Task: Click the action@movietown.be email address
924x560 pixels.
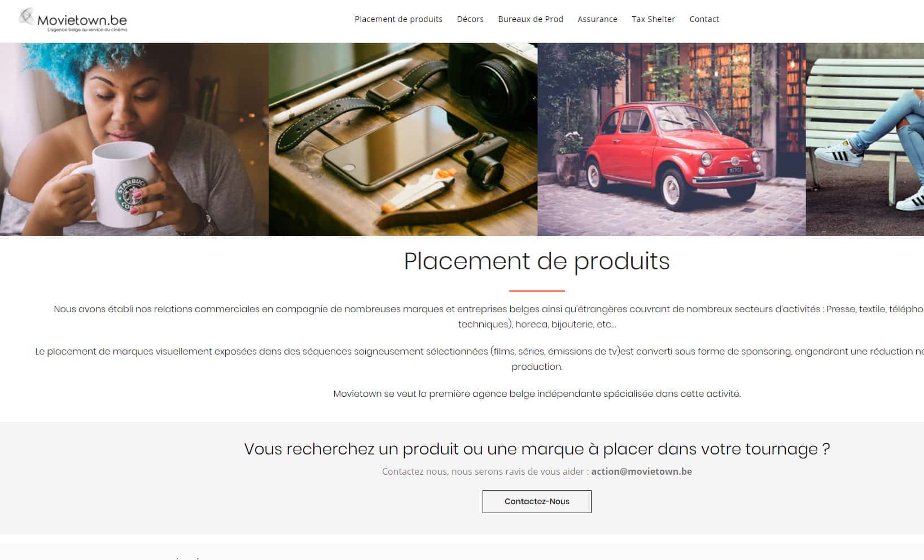Action: [641, 471]
